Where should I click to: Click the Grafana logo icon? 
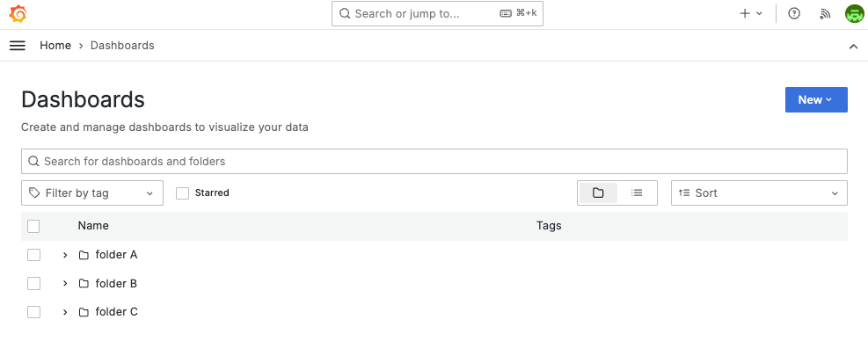coord(18,14)
